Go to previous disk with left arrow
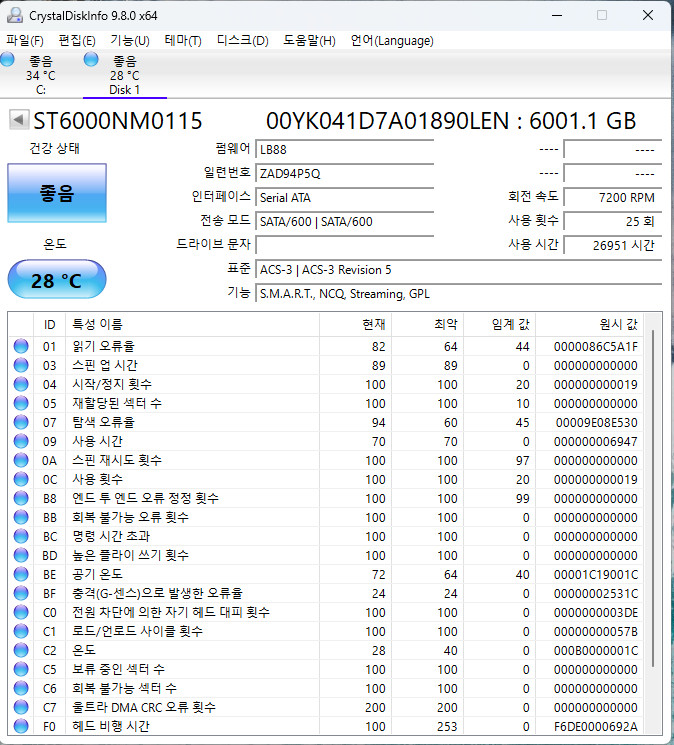Image resolution: width=674 pixels, height=745 pixels. (19, 120)
